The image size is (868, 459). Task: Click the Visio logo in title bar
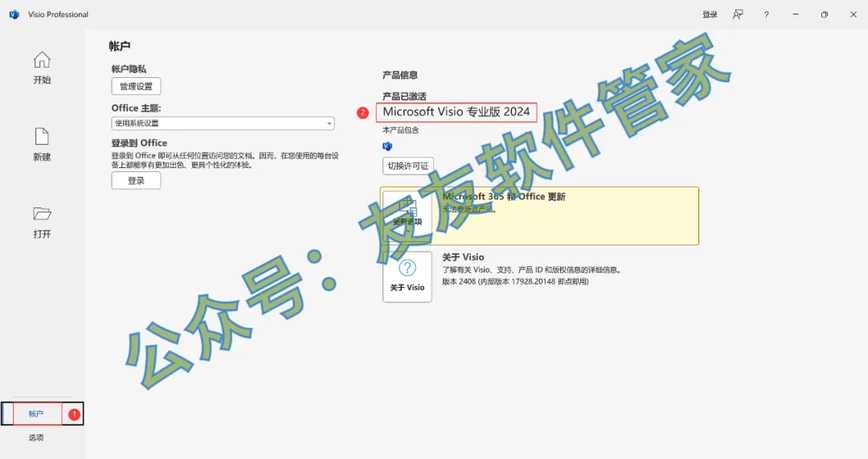point(14,14)
